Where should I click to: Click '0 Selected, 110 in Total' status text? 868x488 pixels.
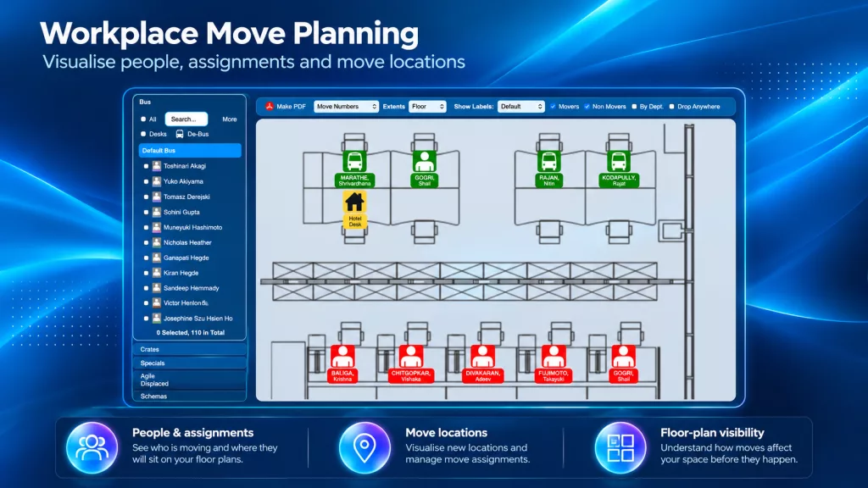[190, 332]
